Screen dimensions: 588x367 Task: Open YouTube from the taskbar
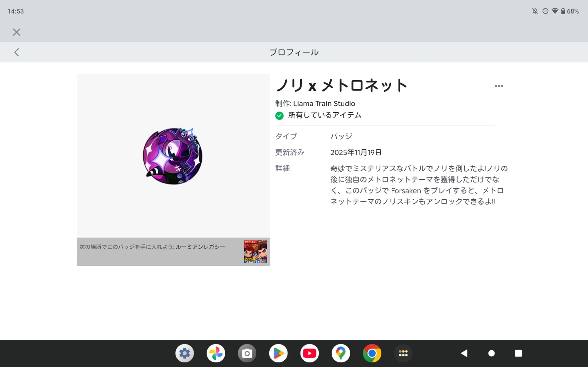(309, 353)
